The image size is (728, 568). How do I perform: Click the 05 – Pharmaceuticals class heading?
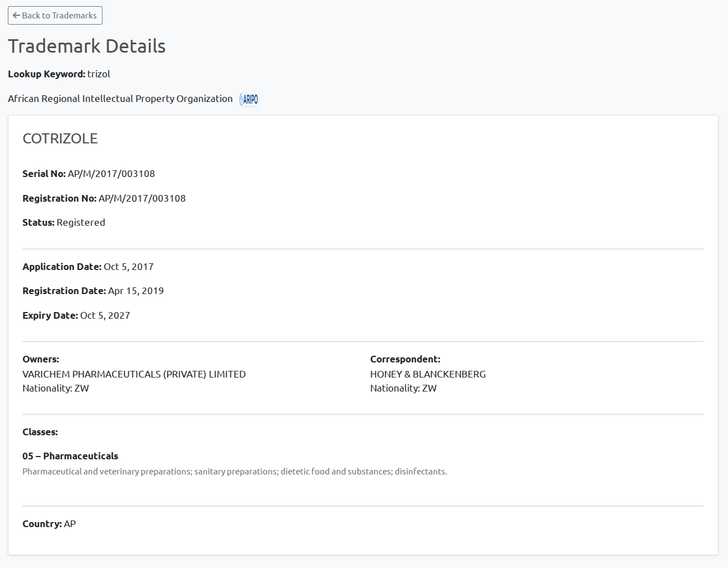tap(71, 456)
